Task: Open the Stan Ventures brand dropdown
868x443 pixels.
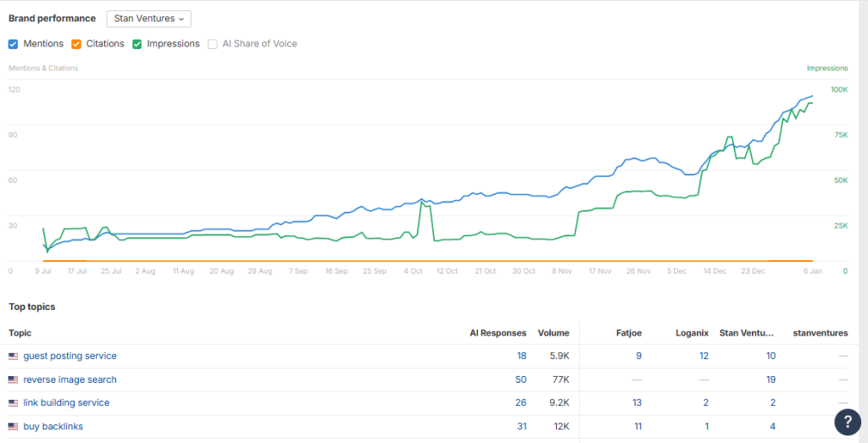Action: pyautogui.click(x=149, y=19)
